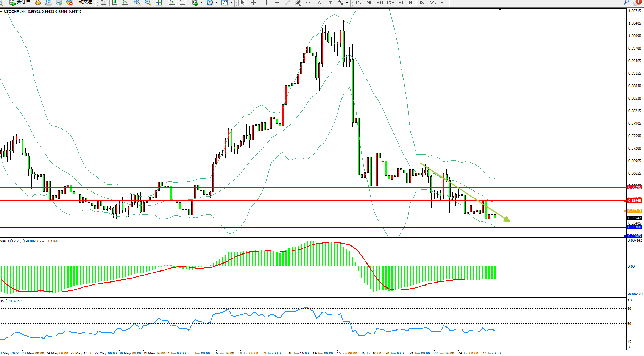Image resolution: width=644 pixels, height=356 pixels.
Task: Click the chart shift triangle marker
Action: click(x=500, y=9)
